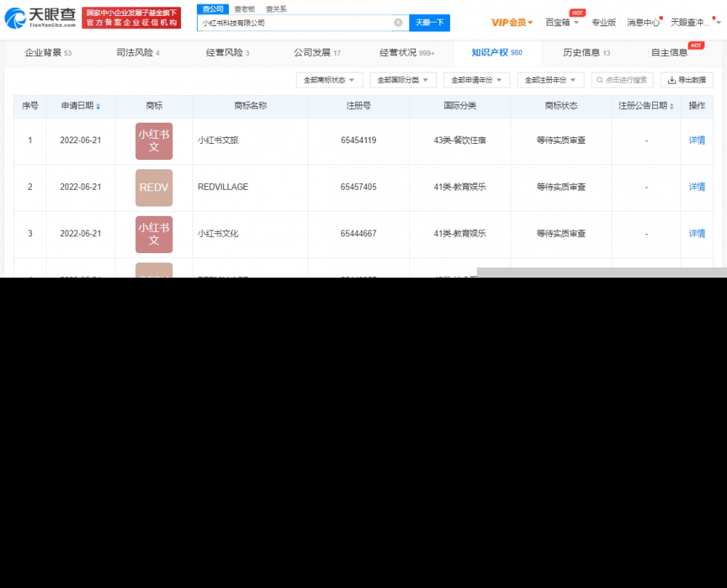Switch to the 公司发展 tab
The height and width of the screenshot is (588, 727).
pos(317,53)
